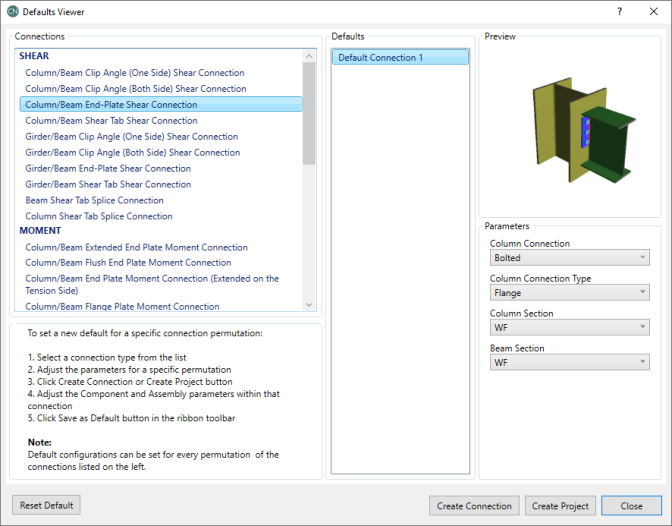Click the connections list scroll up arrow
The width and height of the screenshot is (672, 526).
[309, 56]
